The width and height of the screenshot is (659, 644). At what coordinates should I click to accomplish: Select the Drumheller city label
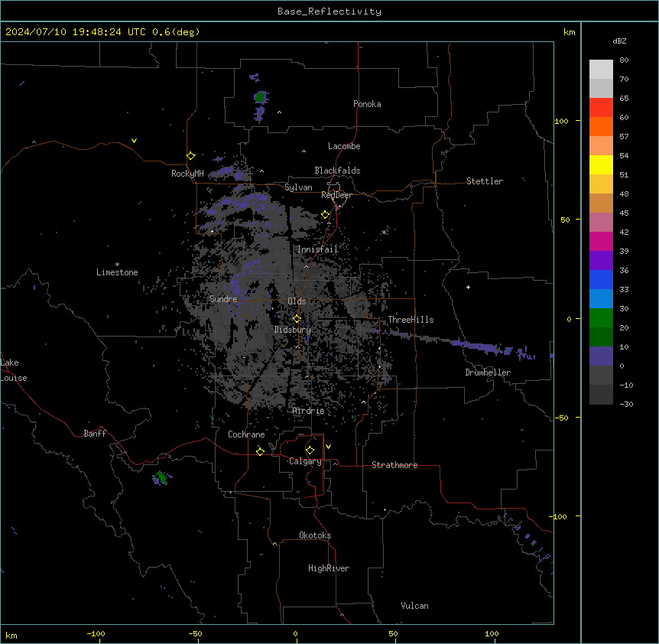tap(488, 372)
